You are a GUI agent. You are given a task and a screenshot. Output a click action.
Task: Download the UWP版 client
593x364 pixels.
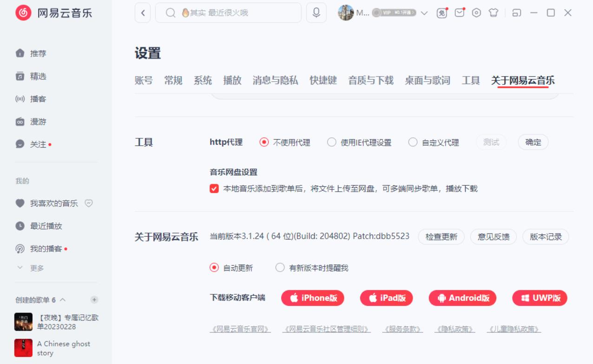(540, 298)
